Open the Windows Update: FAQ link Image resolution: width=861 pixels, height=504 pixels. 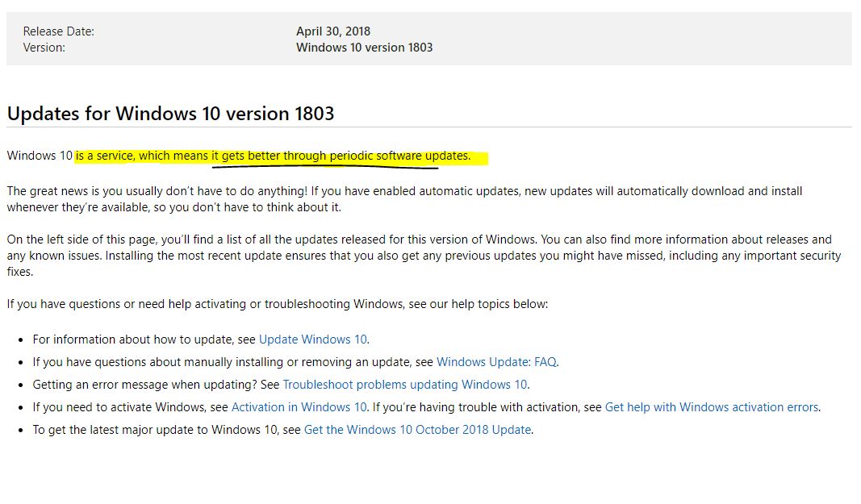coord(496,362)
